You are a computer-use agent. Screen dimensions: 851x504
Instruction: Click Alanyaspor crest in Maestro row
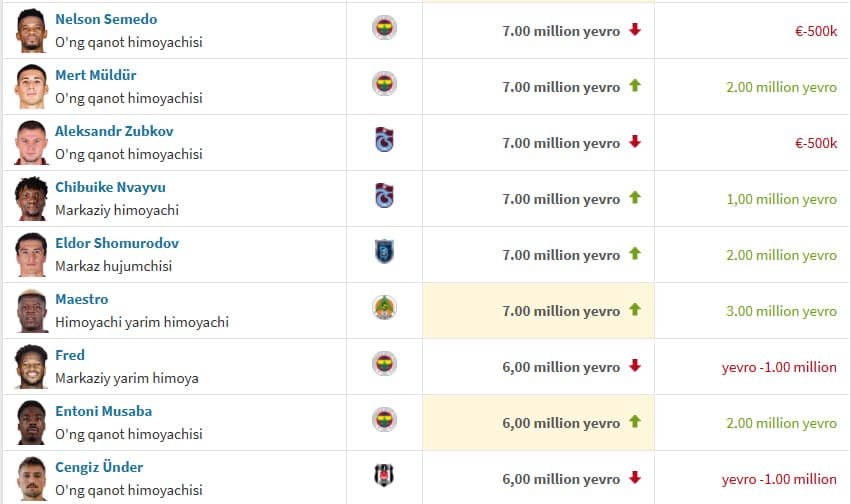point(384,308)
